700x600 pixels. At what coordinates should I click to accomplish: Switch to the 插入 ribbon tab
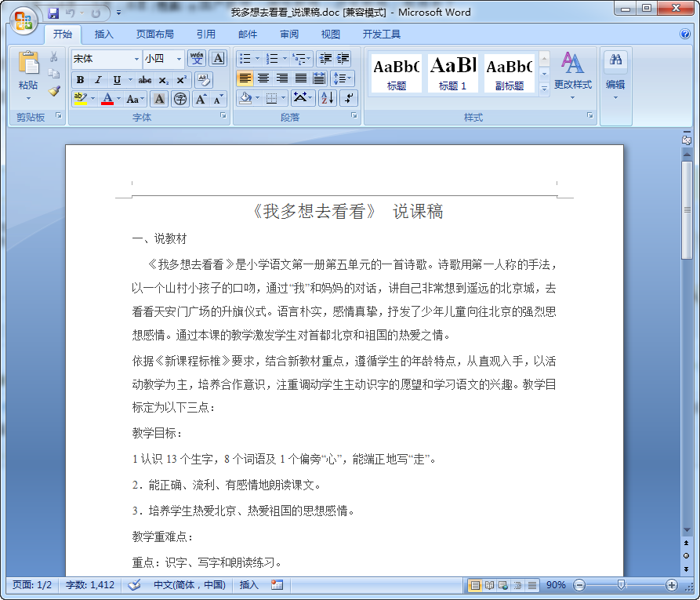coord(104,34)
